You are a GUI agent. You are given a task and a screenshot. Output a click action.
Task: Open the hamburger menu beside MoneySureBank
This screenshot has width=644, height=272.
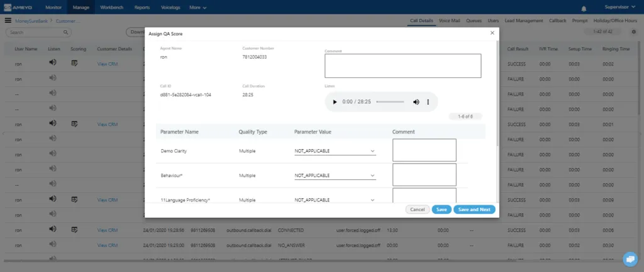coord(8,21)
